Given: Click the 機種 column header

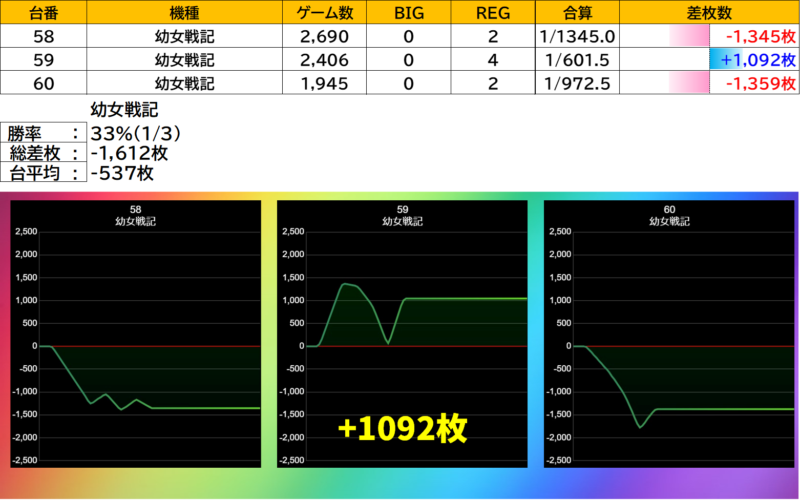Looking at the screenshot, I should (x=184, y=12).
